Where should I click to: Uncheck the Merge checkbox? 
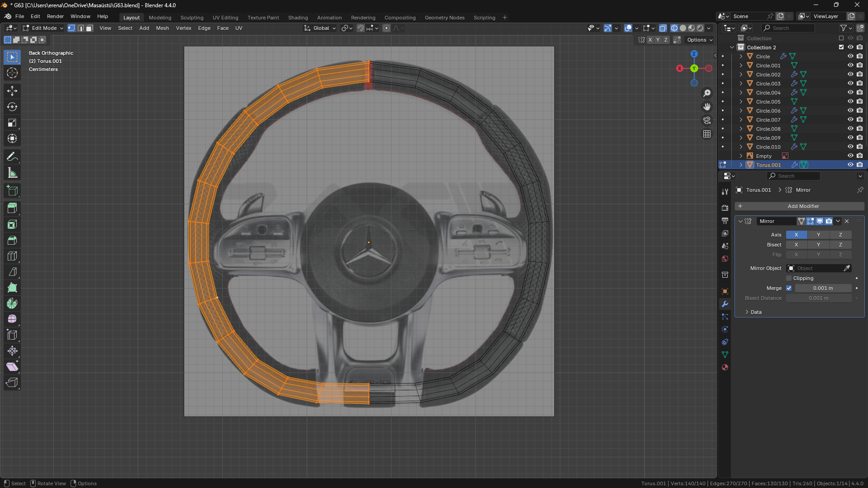(x=789, y=288)
